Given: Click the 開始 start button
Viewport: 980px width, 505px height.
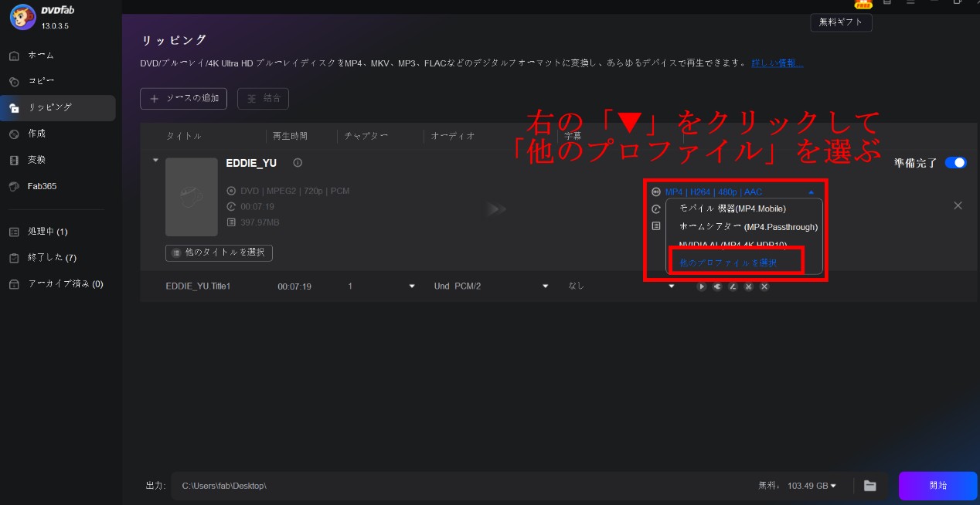Looking at the screenshot, I should tap(938, 486).
